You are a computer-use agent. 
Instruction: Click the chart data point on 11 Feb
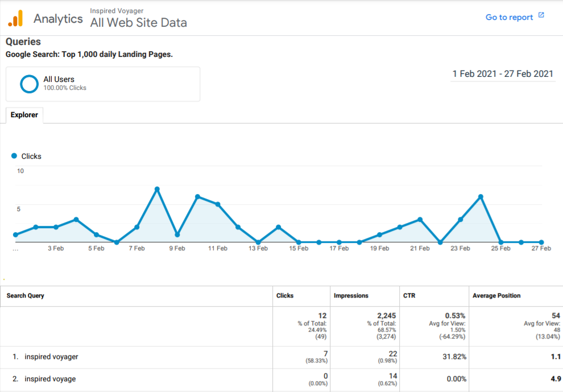coord(218,204)
